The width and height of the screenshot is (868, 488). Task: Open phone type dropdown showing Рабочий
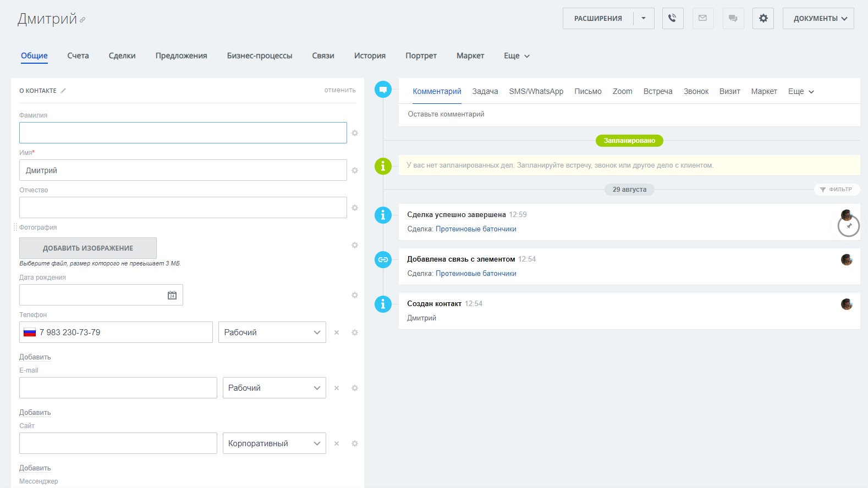pos(272,332)
